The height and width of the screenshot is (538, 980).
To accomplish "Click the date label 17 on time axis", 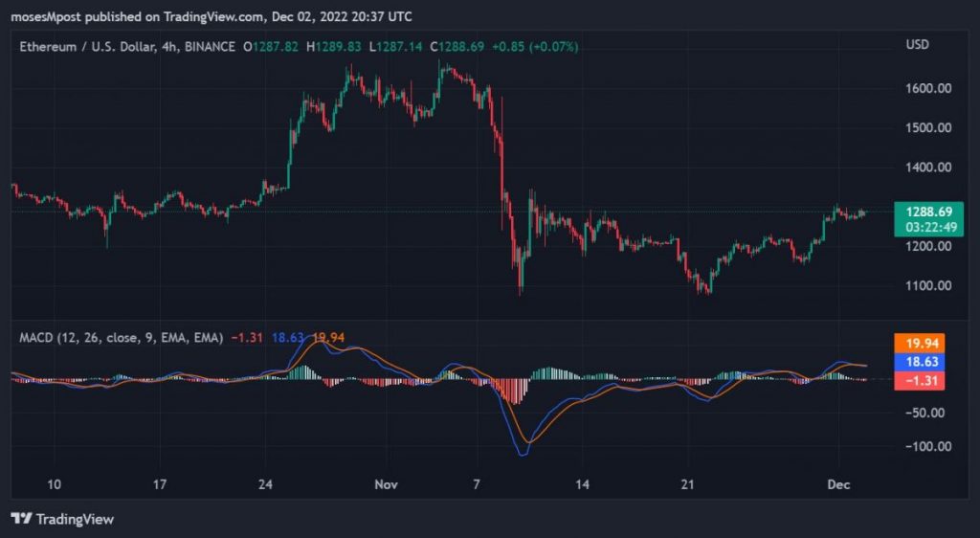I will pos(160,485).
